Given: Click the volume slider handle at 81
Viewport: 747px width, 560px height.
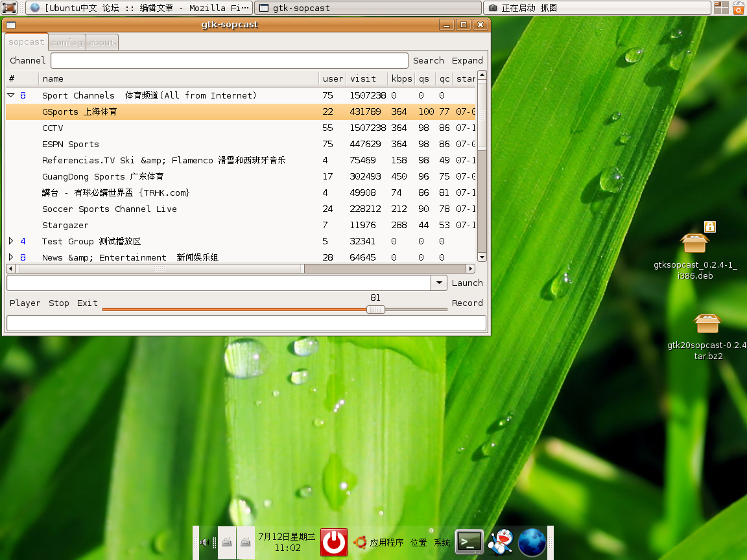Looking at the screenshot, I should pos(375,310).
